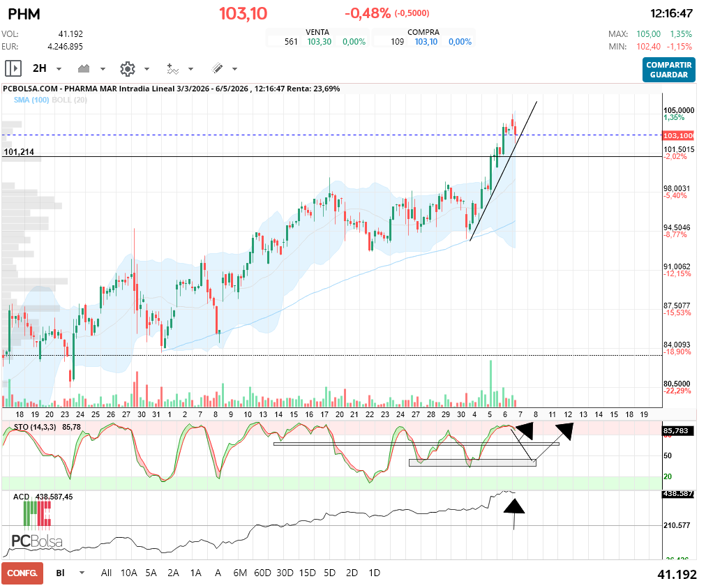Click the 105,0000 price axis label
The width and height of the screenshot is (706, 588).
click(679, 110)
